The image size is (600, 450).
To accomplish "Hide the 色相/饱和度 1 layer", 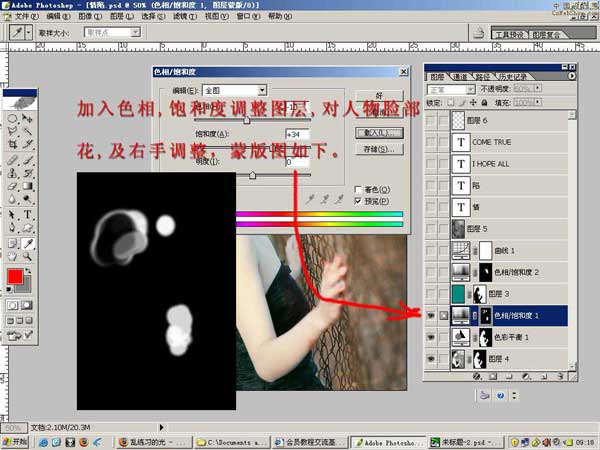I will click(x=431, y=316).
